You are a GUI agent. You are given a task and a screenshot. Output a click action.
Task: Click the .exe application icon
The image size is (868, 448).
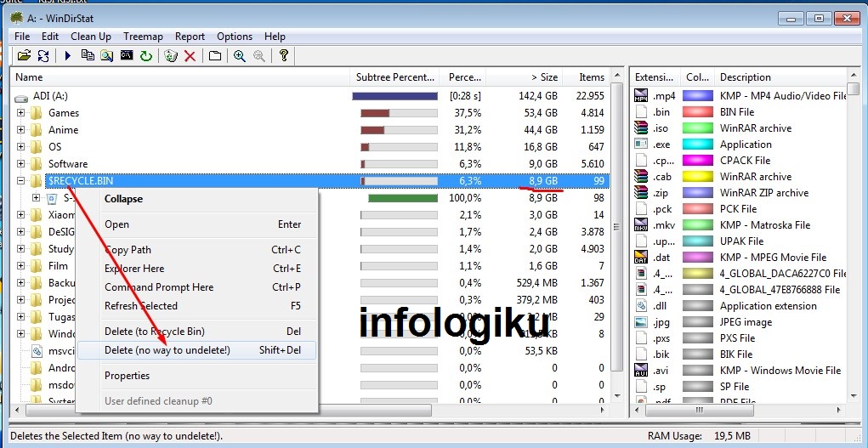pos(641,144)
